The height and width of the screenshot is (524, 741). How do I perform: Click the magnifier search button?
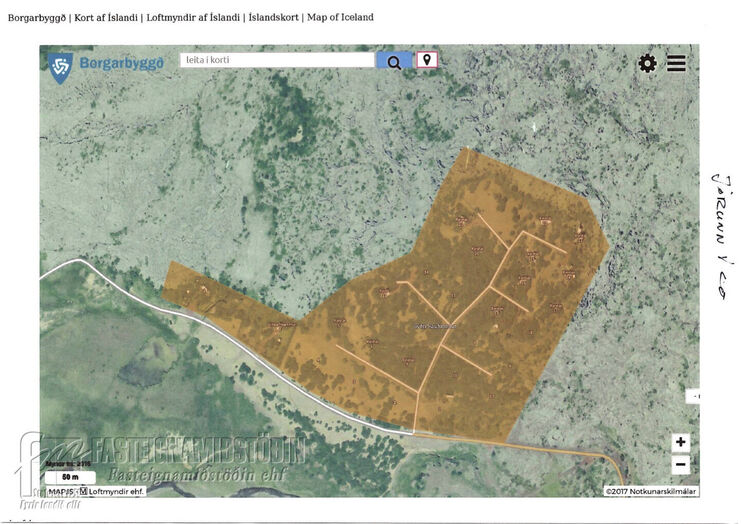(x=394, y=62)
